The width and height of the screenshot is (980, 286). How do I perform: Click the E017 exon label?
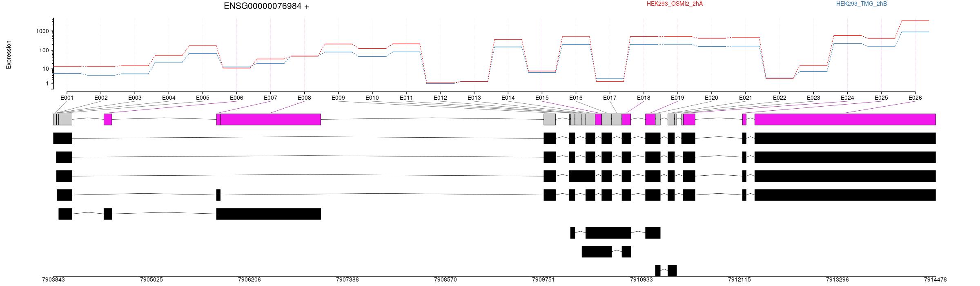point(610,98)
